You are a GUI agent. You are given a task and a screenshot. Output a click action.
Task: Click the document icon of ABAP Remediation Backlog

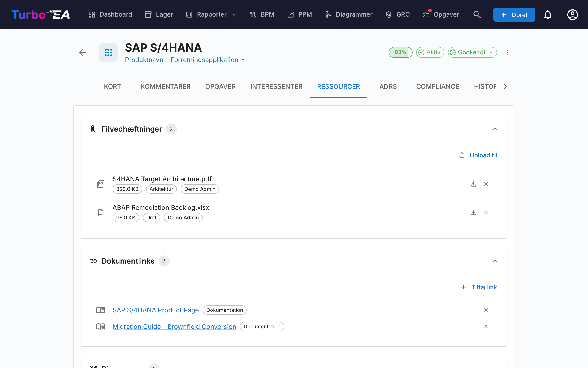(101, 213)
